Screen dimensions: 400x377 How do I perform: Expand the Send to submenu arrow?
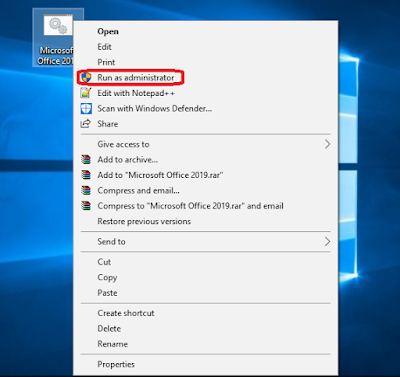click(327, 241)
